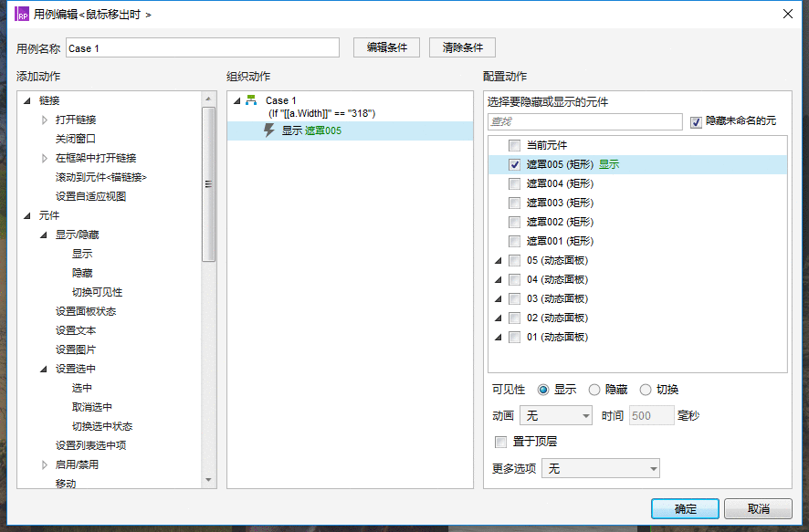Expand the 在框架中打开链接 node
The image size is (809, 532).
pos(45,158)
